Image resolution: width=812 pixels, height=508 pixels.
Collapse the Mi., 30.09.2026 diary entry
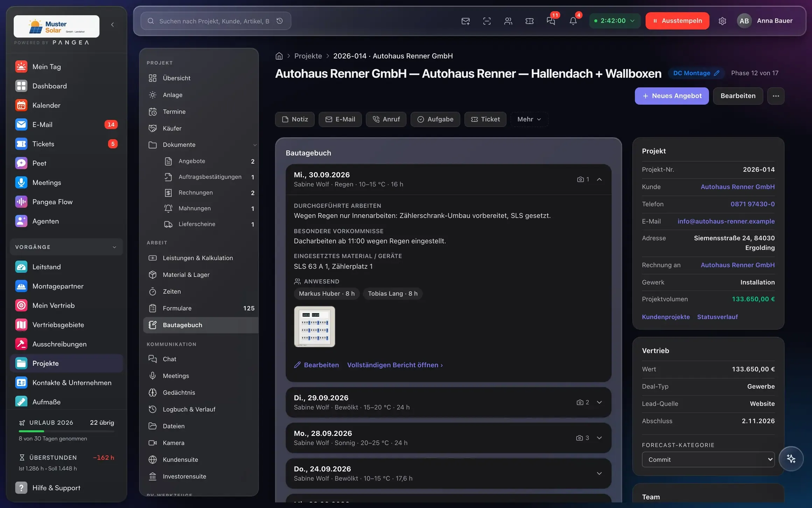(599, 179)
